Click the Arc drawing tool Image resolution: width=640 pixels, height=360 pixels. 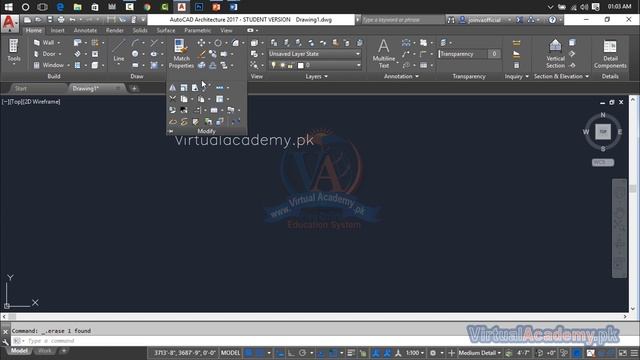click(x=135, y=42)
